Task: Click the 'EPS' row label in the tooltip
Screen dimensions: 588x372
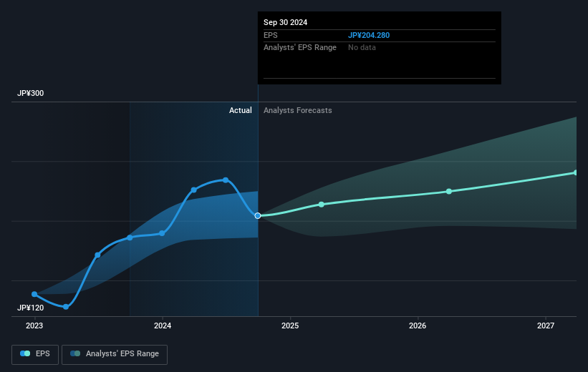Action: pyautogui.click(x=271, y=35)
